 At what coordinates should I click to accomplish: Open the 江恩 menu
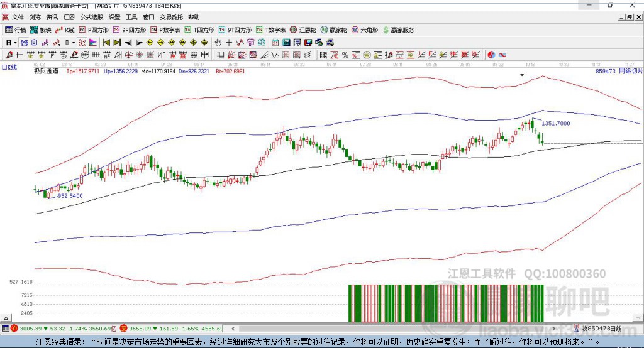pyautogui.click(x=69, y=17)
